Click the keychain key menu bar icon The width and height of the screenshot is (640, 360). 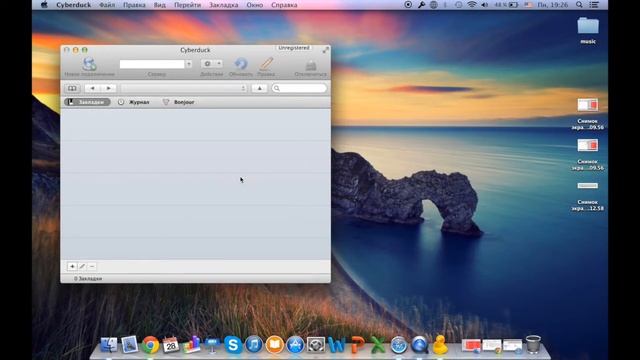coord(421,5)
